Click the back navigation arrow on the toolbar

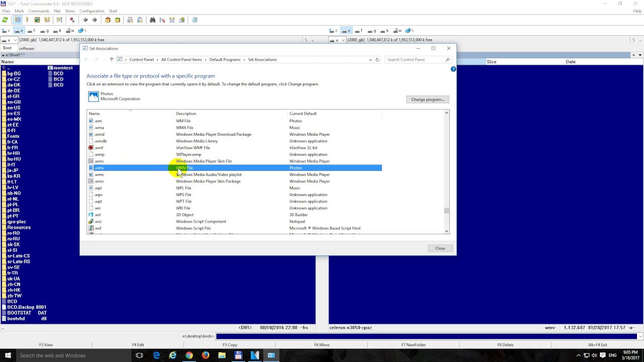[x=86, y=20]
